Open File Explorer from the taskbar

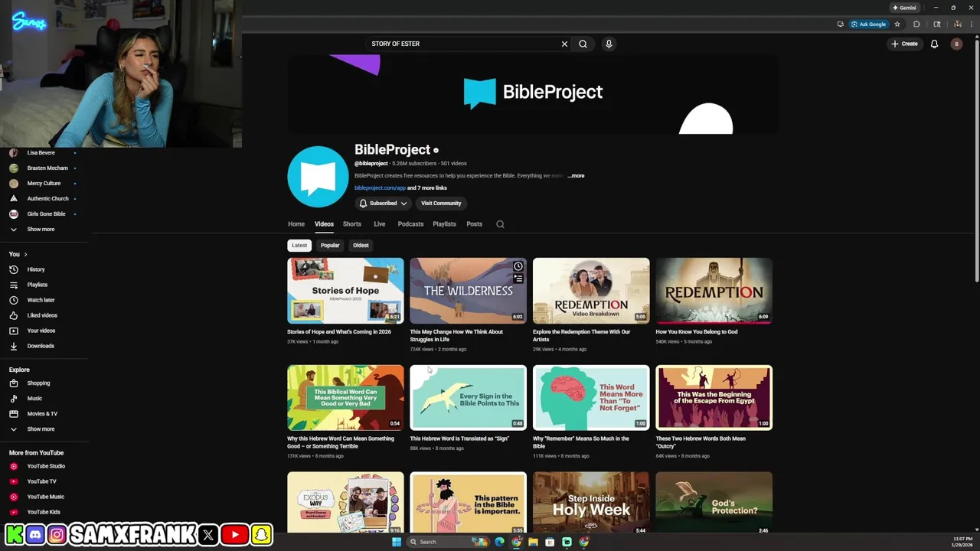click(533, 542)
